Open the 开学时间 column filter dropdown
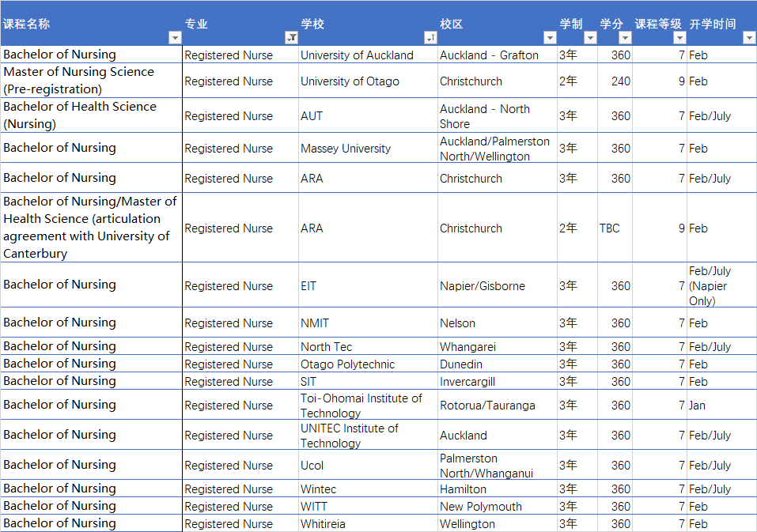757x532 pixels. pyautogui.click(x=749, y=38)
